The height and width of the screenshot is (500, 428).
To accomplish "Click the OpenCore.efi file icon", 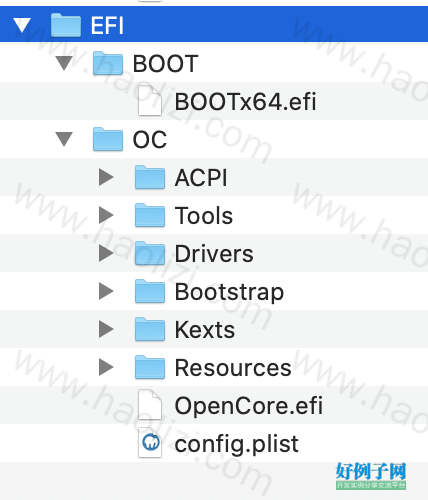I will click(x=150, y=405).
